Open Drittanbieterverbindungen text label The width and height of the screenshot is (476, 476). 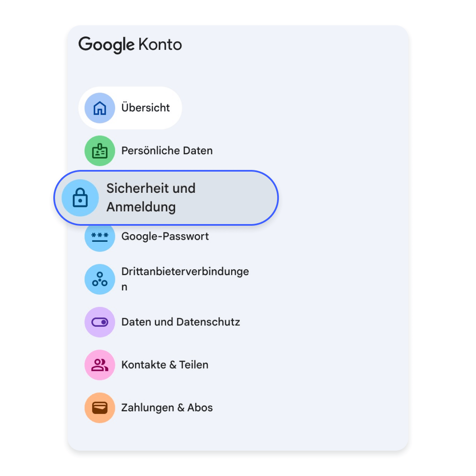(185, 272)
